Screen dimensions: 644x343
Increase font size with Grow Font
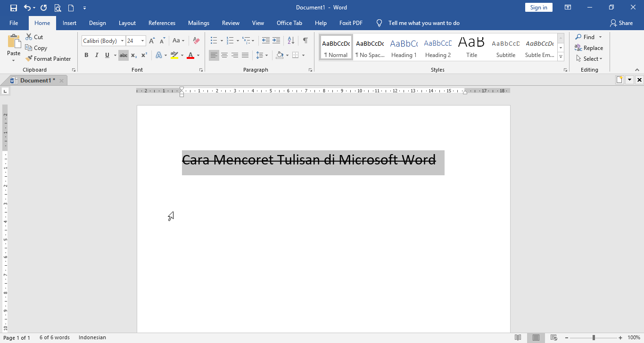[x=152, y=41]
